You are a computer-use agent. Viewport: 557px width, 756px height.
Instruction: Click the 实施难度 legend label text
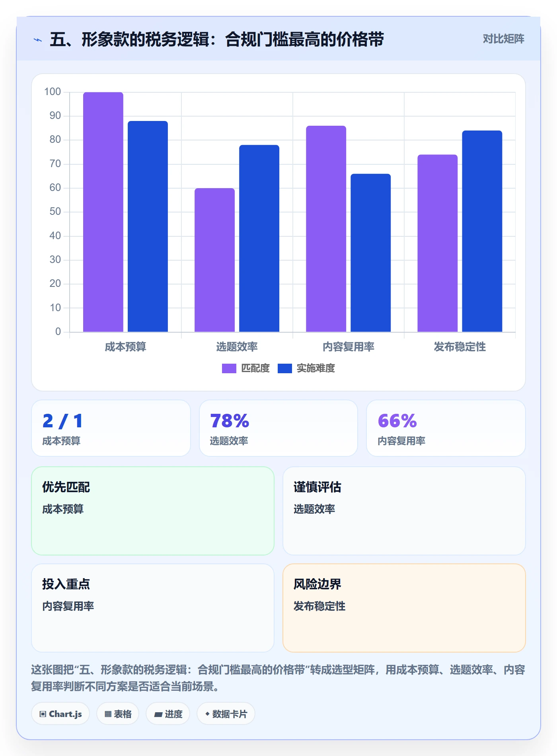[316, 368]
